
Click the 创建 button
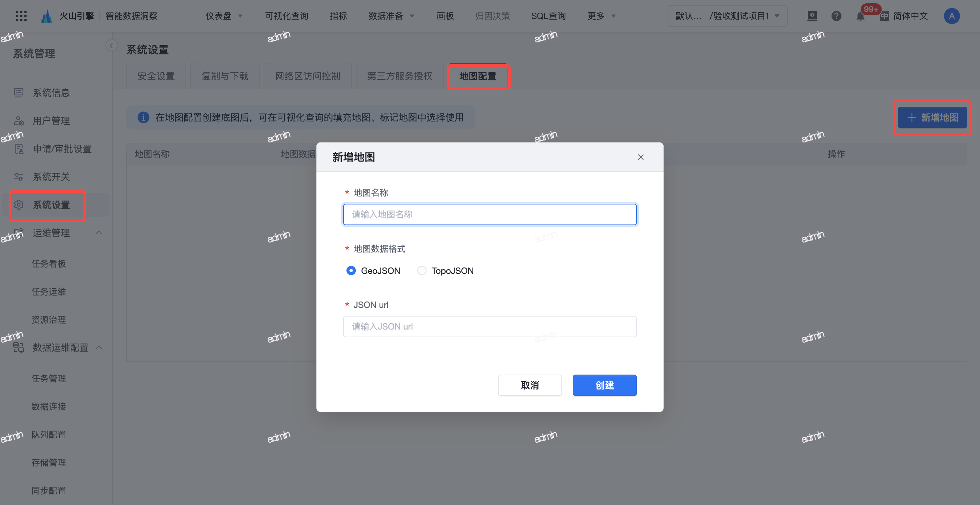[604, 385]
